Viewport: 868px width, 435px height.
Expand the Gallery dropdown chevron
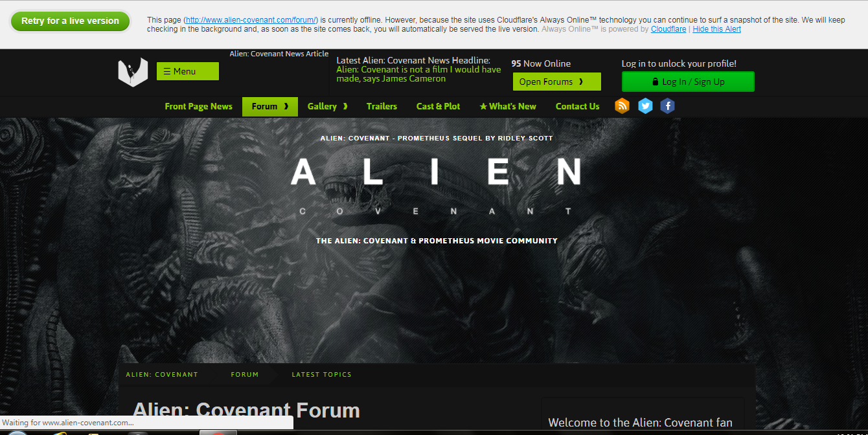click(x=345, y=106)
